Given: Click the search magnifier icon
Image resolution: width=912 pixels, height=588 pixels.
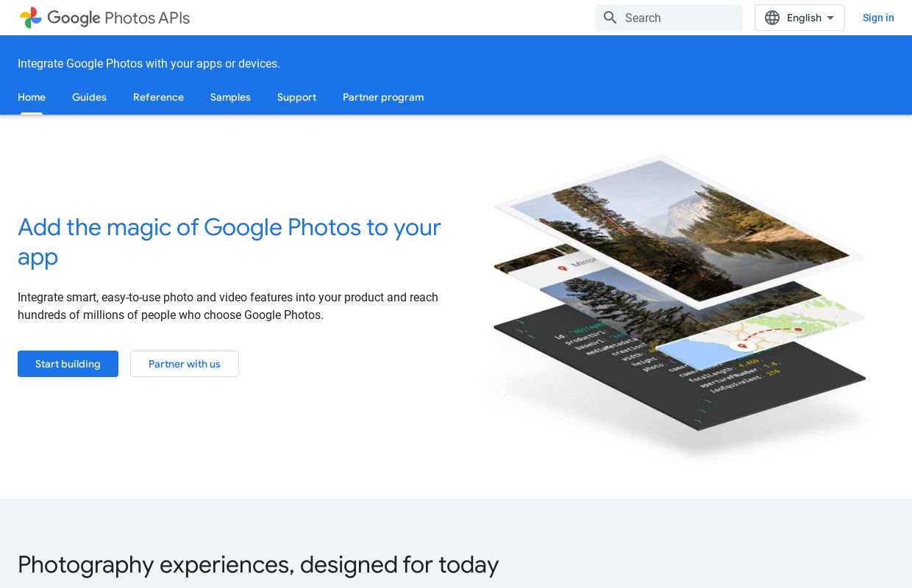Looking at the screenshot, I should (x=610, y=18).
